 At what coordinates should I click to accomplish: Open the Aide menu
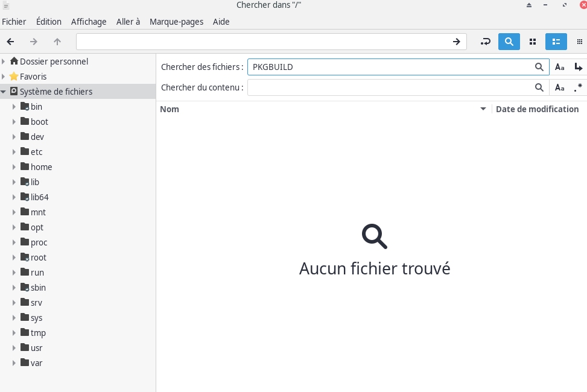coord(221,22)
